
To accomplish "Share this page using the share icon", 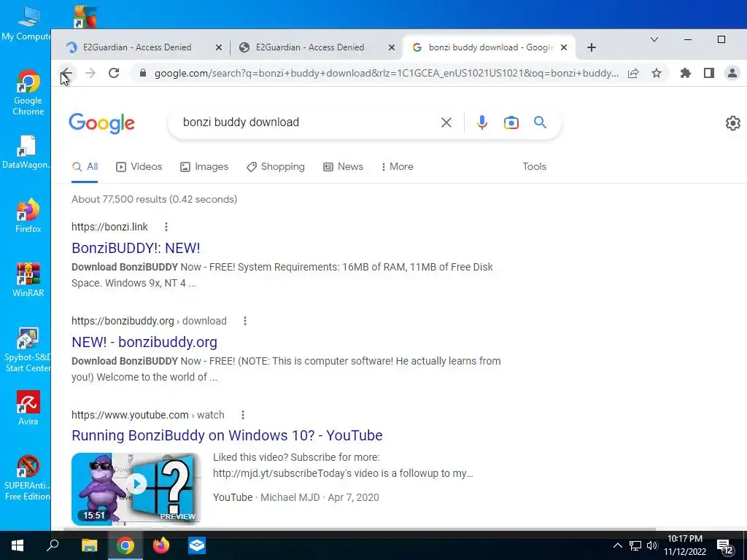I will coord(633,74).
